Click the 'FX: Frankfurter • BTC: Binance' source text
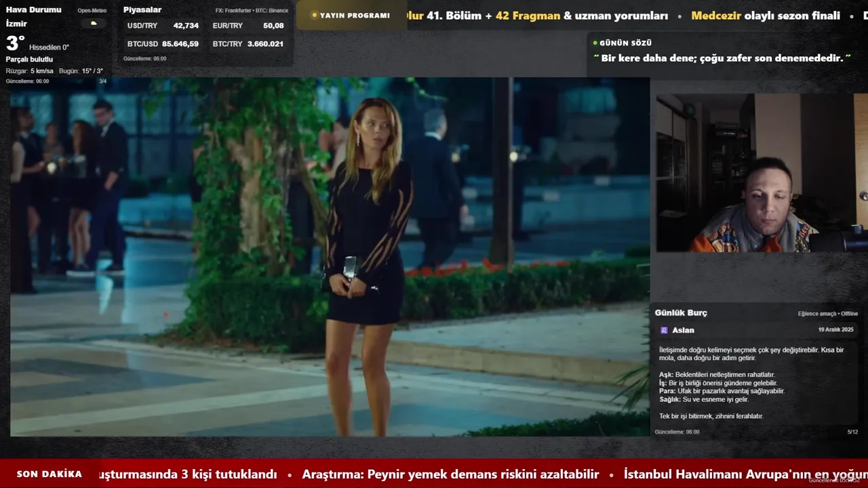Image resolution: width=868 pixels, height=488 pixels. (252, 10)
